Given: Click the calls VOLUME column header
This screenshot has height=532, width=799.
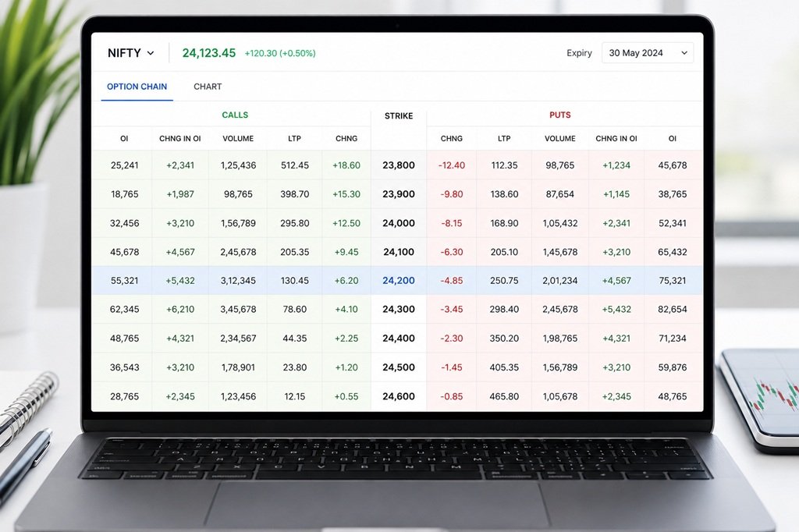Looking at the screenshot, I should pos(238,139).
